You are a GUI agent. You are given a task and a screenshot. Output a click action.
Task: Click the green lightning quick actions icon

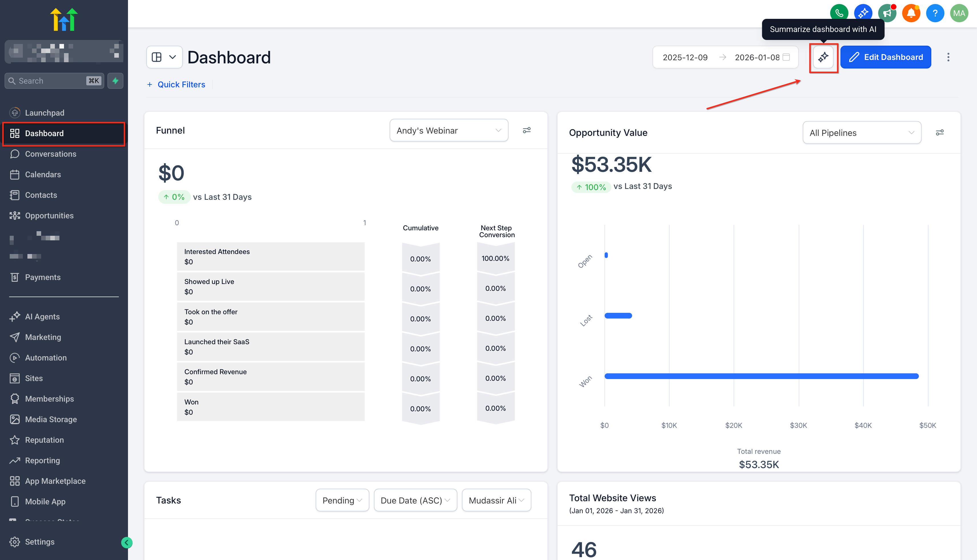point(115,81)
